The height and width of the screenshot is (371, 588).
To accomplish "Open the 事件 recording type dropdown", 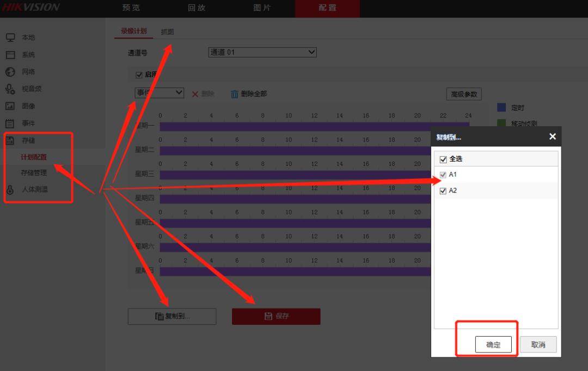I will point(159,92).
